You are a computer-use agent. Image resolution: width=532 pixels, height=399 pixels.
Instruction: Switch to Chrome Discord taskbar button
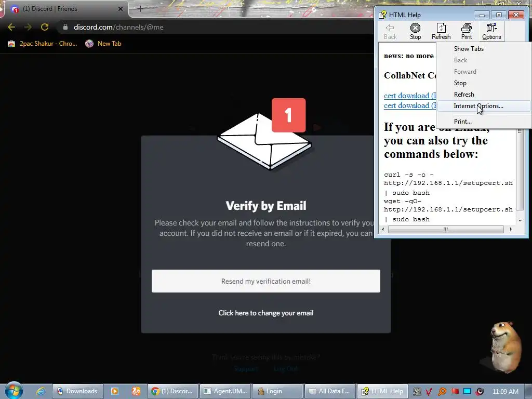172,391
